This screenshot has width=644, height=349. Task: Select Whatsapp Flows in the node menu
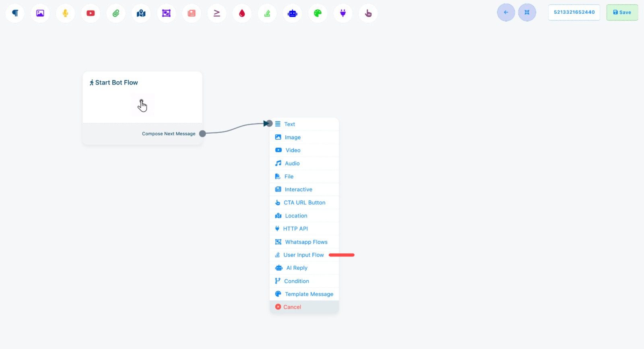click(x=306, y=242)
